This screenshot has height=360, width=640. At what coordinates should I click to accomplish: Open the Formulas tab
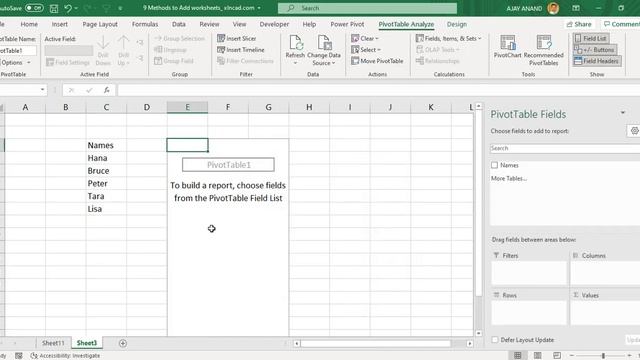[x=145, y=24]
